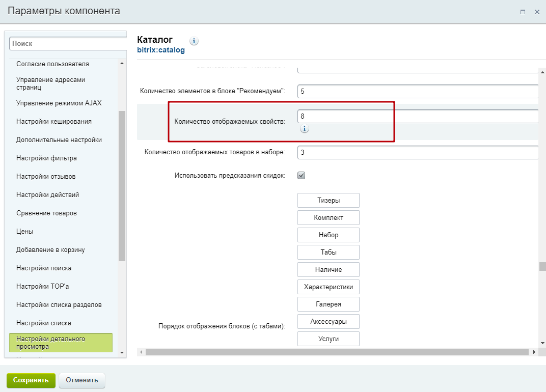Select Настройки кеширования in sidebar
This screenshot has height=392, width=546.
(x=54, y=122)
